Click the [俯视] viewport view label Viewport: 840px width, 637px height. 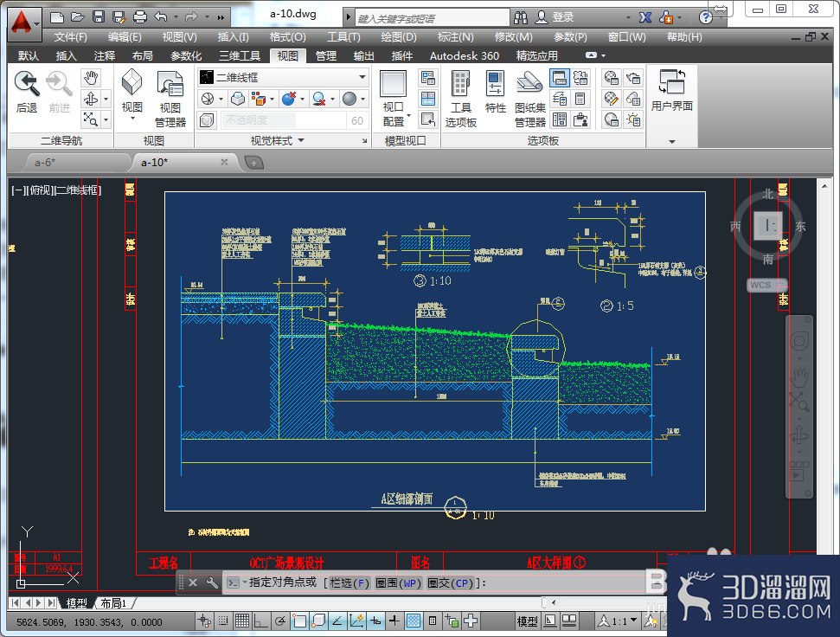(39, 190)
